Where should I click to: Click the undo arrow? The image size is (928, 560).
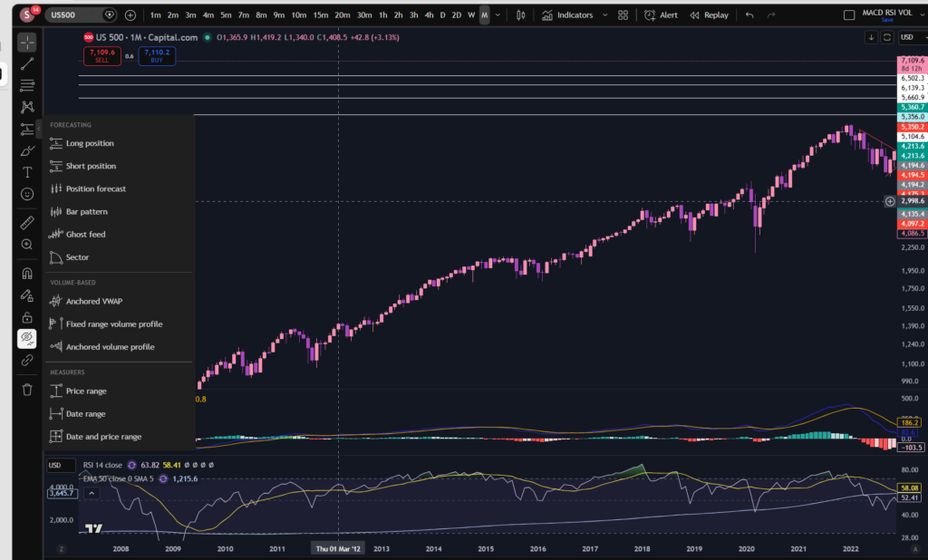click(749, 14)
